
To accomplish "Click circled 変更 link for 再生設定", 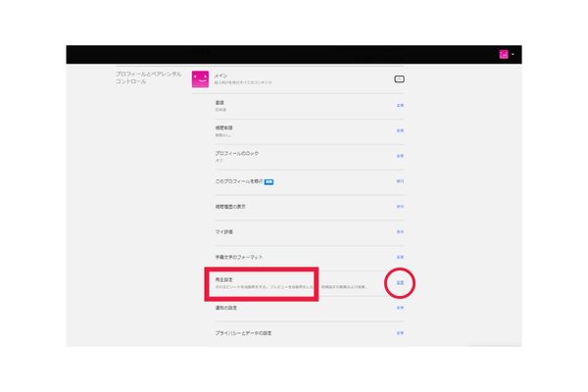I will [x=400, y=283].
